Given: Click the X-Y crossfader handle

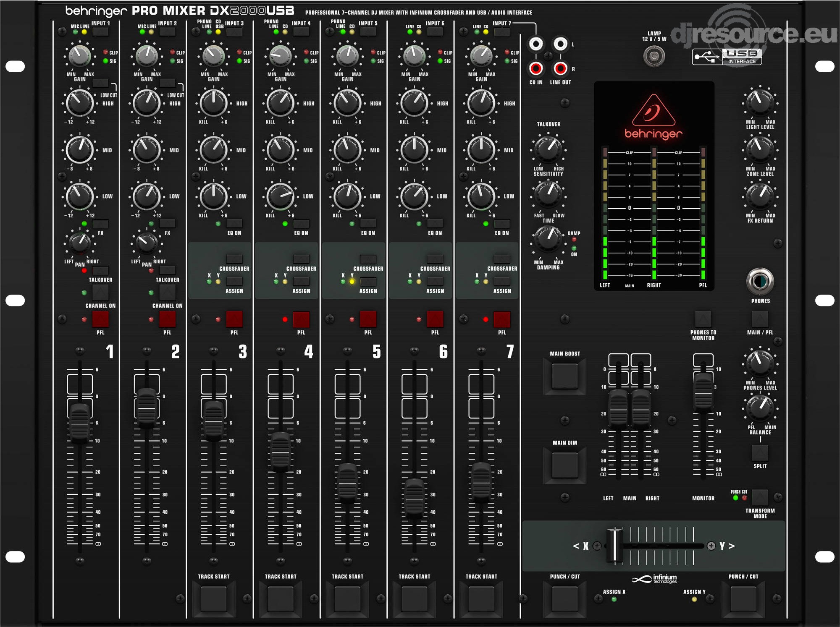Looking at the screenshot, I should pyautogui.click(x=614, y=546).
